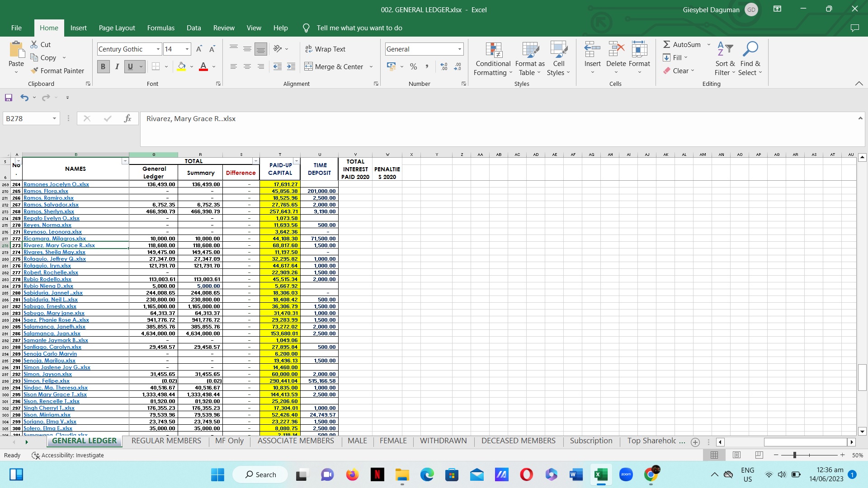Click the Merge & Center button
Viewport: 868px width, 488px height.
coord(334,66)
